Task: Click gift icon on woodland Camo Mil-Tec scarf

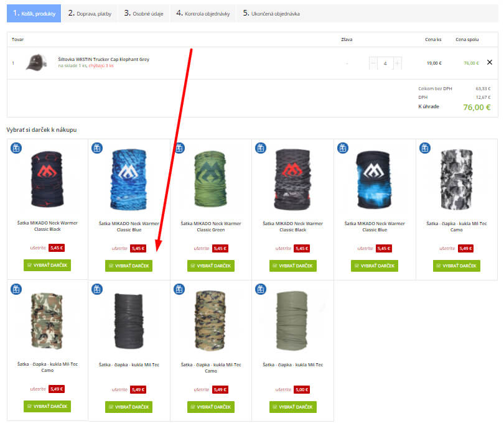Action: [16, 289]
